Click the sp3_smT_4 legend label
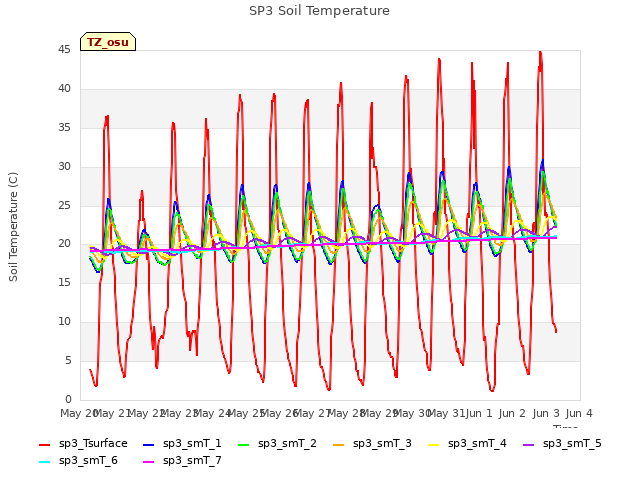The height and width of the screenshot is (480, 640). tap(477, 444)
